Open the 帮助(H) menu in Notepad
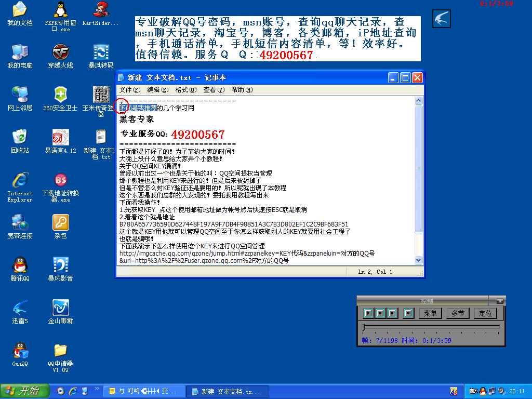The height and width of the screenshot is (399, 532). [x=242, y=90]
